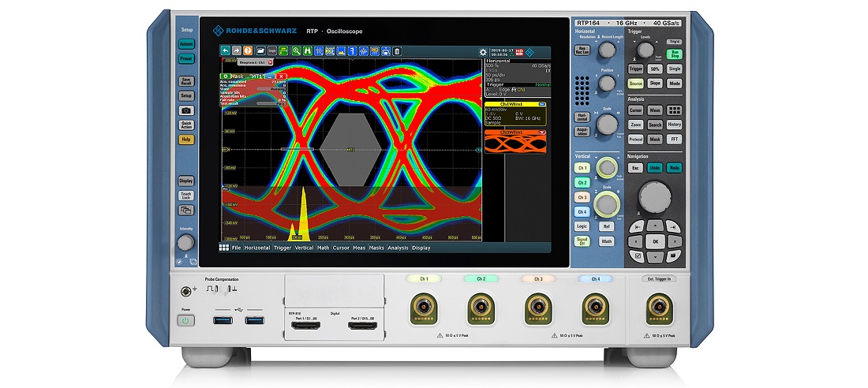Select the binoculars search icon in the toolbar
Image resolution: width=868 pixels, height=388 pixels.
(308, 51)
